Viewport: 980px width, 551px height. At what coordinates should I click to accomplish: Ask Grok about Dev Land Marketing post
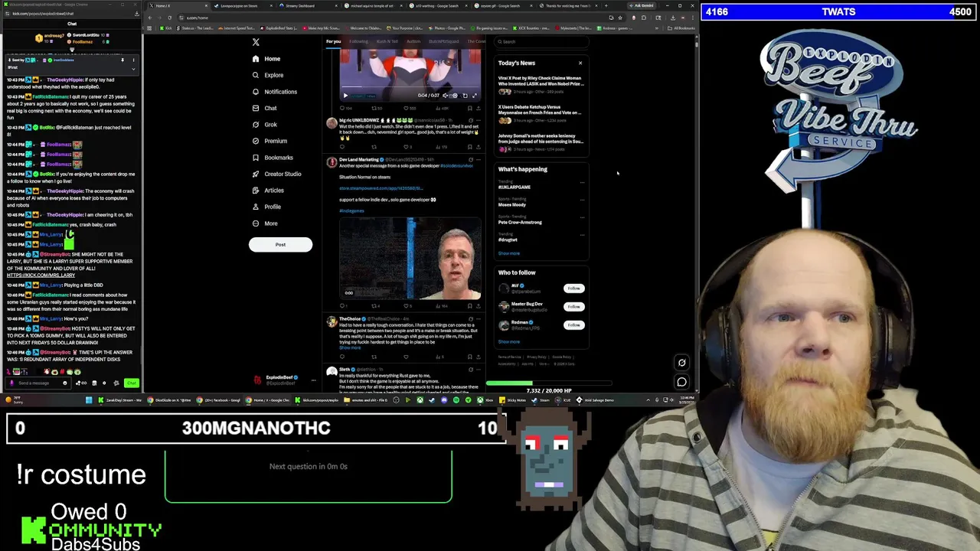pyautogui.click(x=470, y=160)
